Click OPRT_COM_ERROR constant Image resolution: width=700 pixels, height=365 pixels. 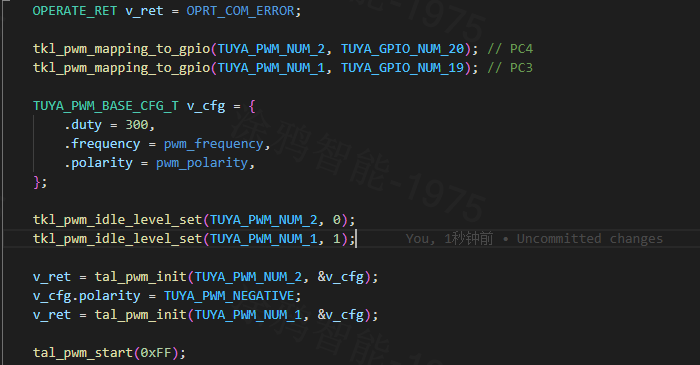point(241,11)
